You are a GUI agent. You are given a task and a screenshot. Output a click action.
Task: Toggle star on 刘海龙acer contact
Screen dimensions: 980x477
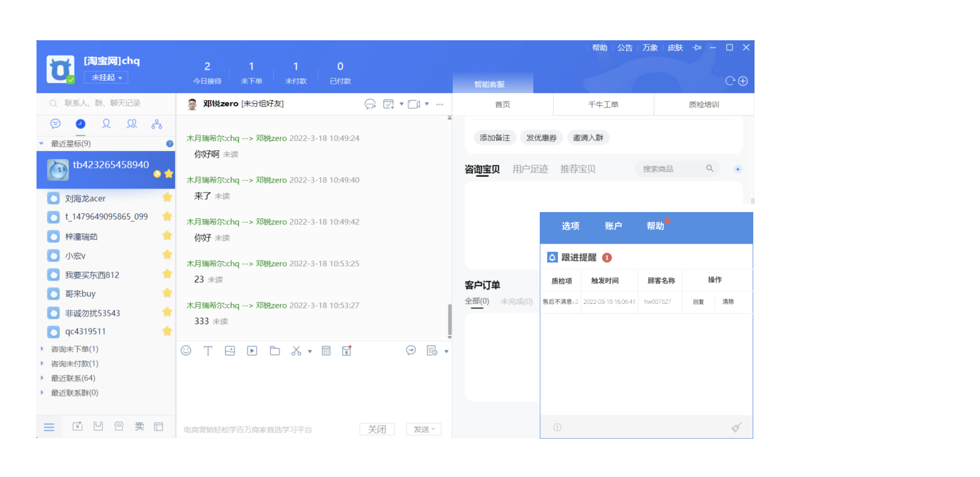[167, 197]
